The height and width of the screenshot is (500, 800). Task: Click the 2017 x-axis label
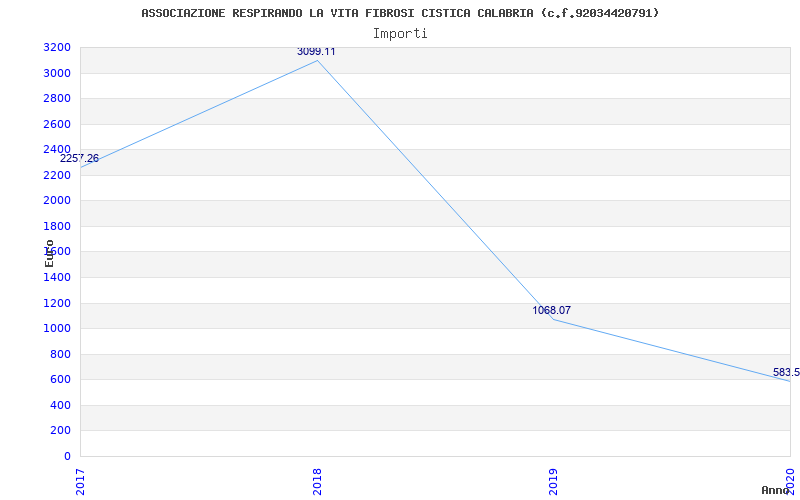(80, 482)
